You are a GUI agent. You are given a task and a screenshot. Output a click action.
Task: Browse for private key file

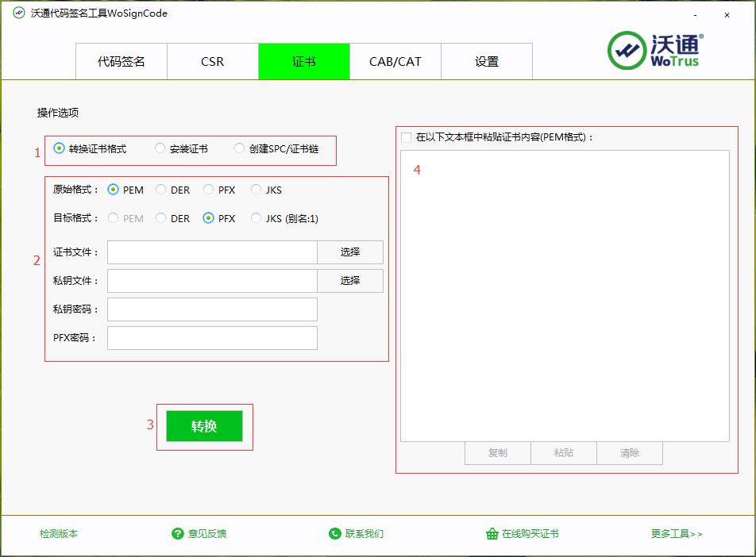tap(350, 281)
